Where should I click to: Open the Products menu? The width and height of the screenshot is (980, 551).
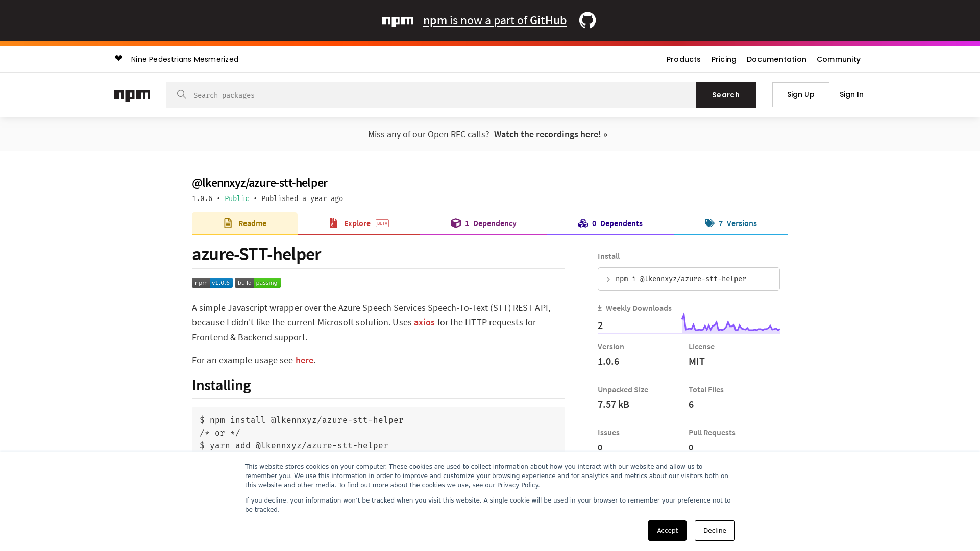pos(683,59)
